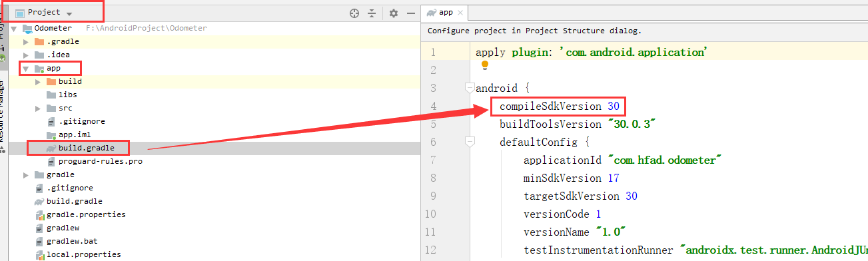The width and height of the screenshot is (868, 261).
Task: Click the applicationId "com.hfad.odometer" line
Action: pyautogui.click(x=623, y=160)
